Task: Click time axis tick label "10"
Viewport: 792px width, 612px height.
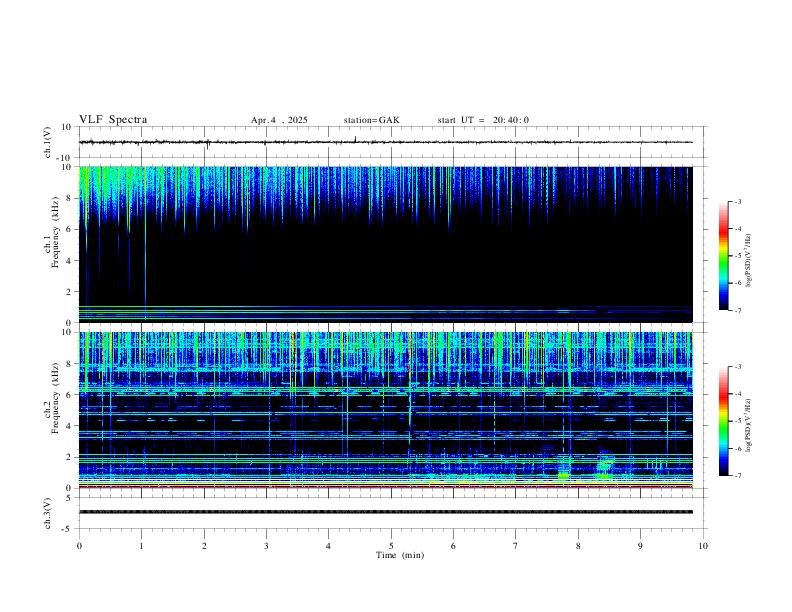Action: (x=703, y=546)
